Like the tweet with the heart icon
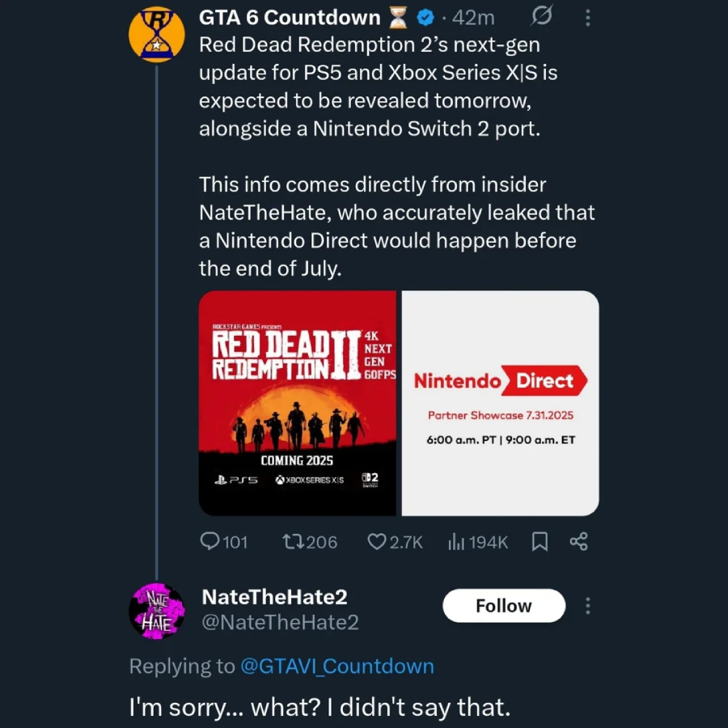 click(377, 542)
